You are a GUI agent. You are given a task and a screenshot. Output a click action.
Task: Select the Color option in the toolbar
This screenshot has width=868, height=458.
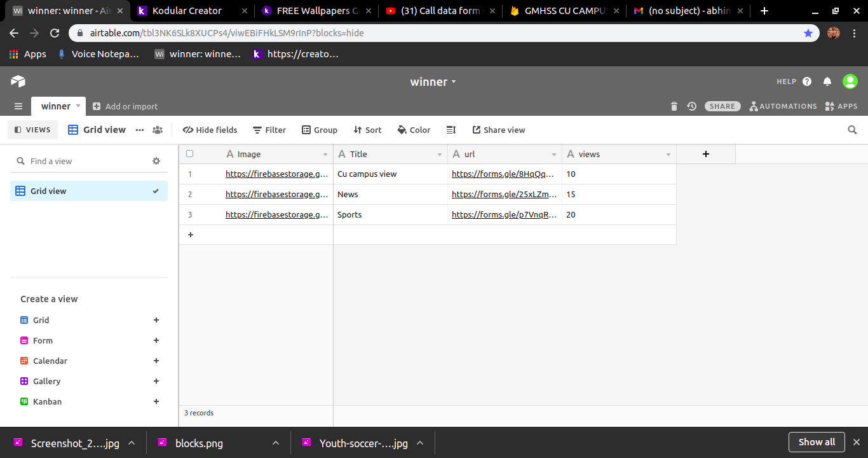(x=414, y=130)
